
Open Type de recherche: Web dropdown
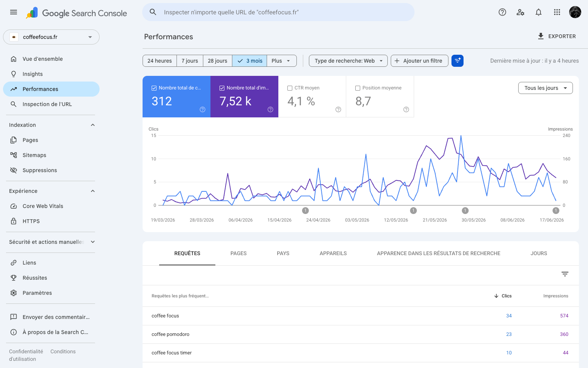[x=348, y=61]
